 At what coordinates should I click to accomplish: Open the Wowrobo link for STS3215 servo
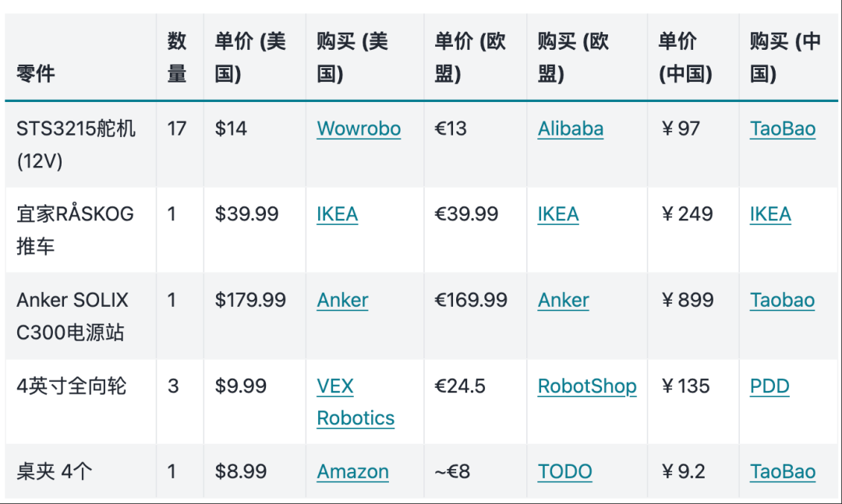(x=359, y=129)
